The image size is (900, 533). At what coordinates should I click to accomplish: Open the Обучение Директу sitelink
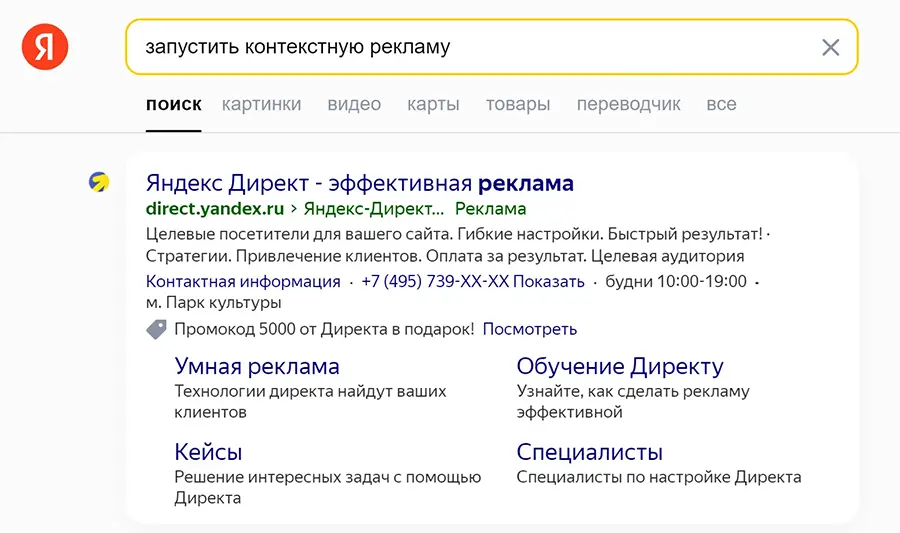(x=620, y=366)
